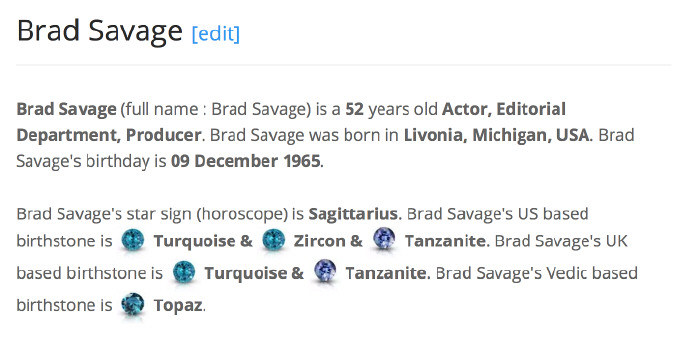Click the Tanzanite label followed by Vedic sentence
Screen dimensions: 700x361
point(386,273)
